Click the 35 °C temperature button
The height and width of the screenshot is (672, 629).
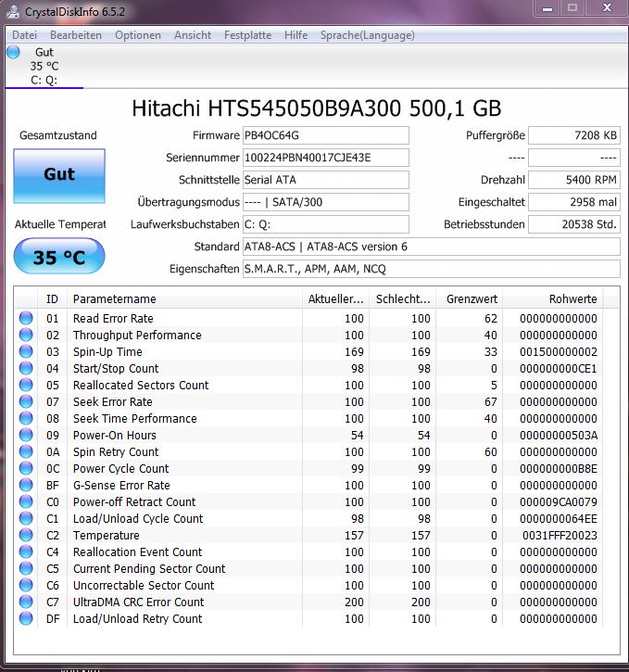[59, 257]
